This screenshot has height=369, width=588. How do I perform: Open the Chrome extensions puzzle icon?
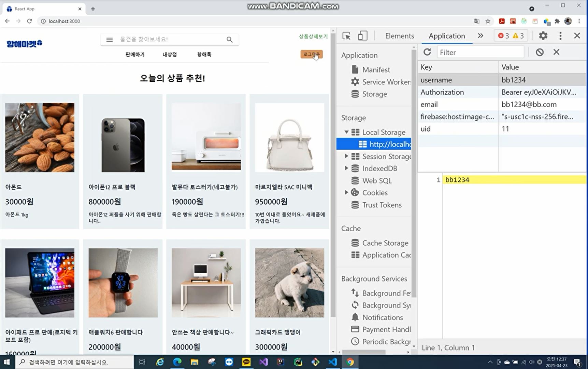coord(557,21)
